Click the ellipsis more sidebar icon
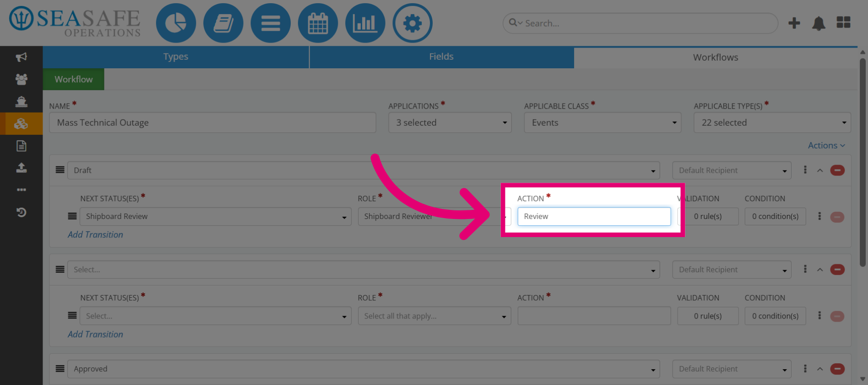 (x=21, y=190)
